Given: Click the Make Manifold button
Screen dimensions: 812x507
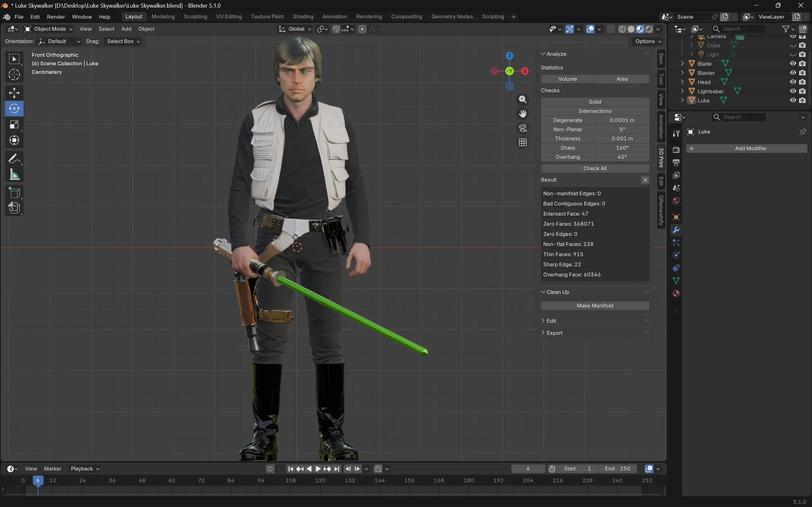Looking at the screenshot, I should click(595, 306).
